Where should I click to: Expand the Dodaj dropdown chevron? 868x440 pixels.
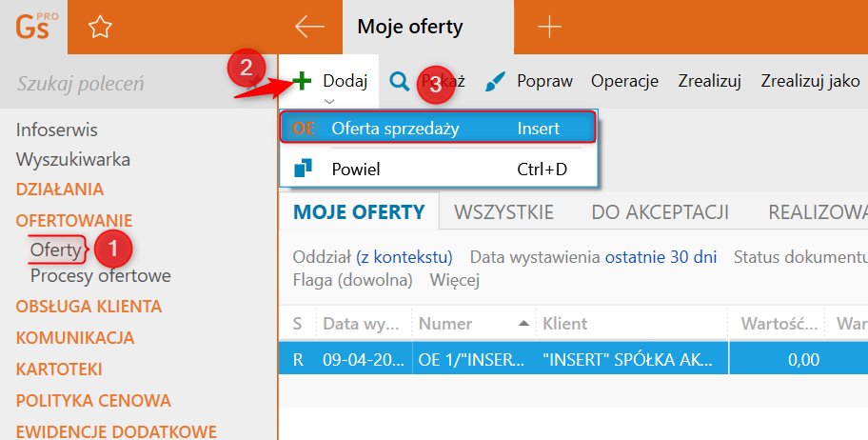pos(329,100)
